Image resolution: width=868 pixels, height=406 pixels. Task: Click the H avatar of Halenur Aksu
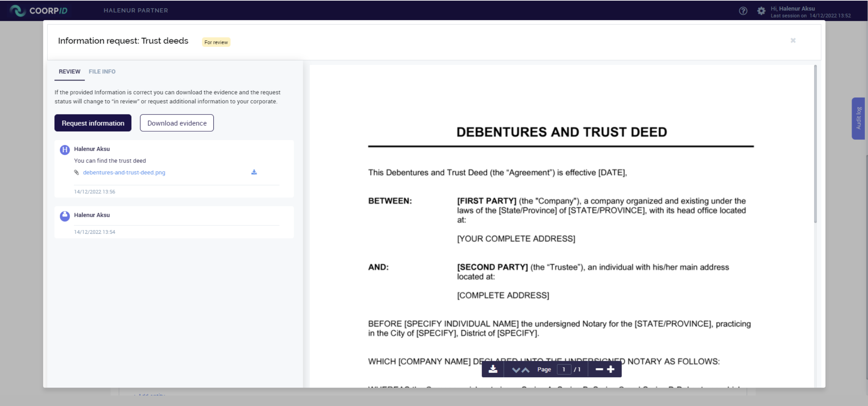pyautogui.click(x=65, y=150)
